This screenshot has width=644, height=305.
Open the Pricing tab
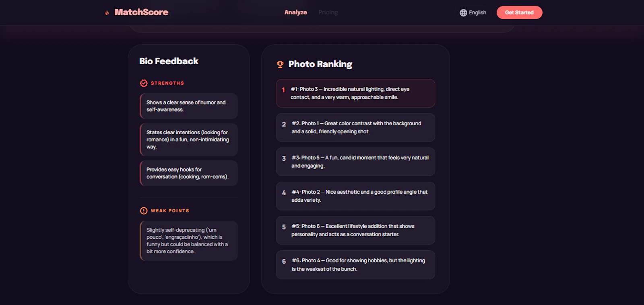pos(328,12)
